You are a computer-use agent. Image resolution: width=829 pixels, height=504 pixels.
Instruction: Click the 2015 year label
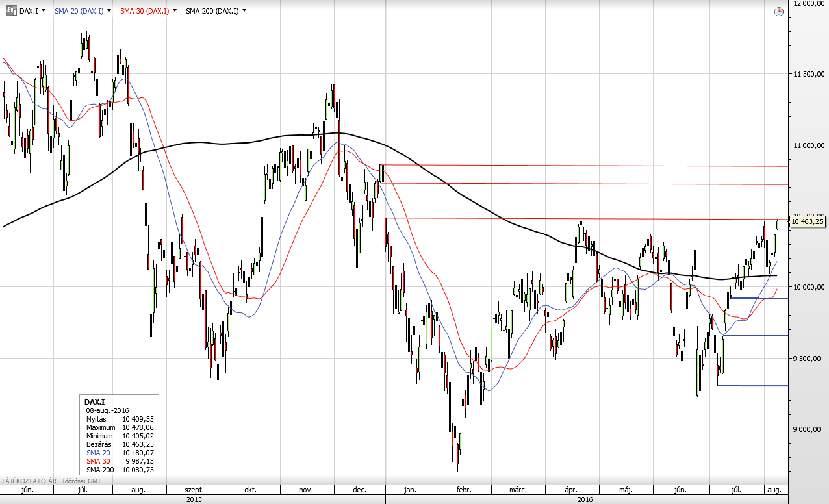194,499
